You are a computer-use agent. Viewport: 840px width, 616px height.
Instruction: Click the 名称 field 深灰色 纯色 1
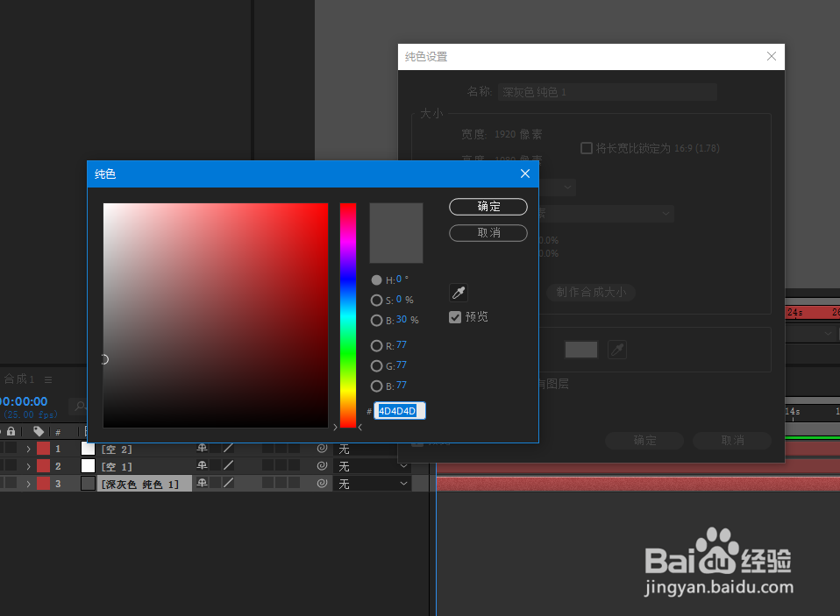(x=608, y=92)
